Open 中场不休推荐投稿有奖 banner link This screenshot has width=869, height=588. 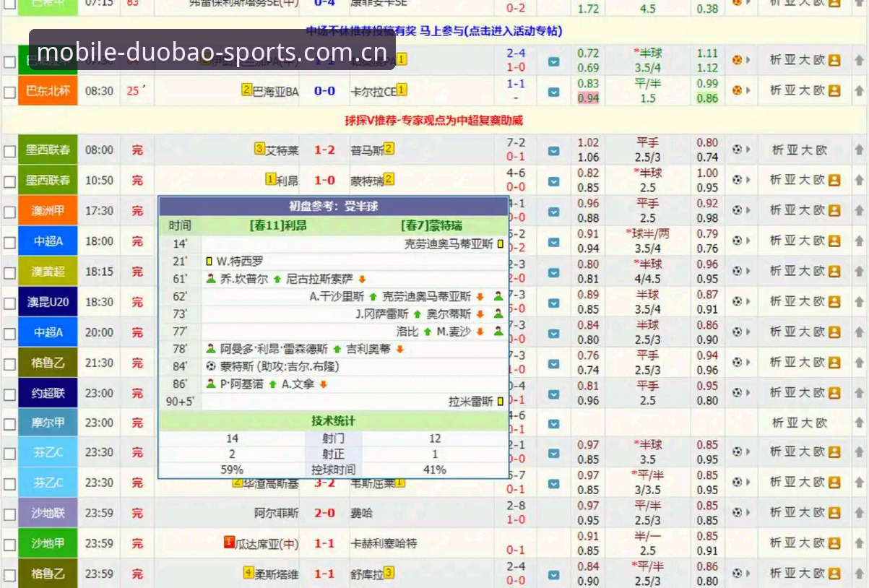(x=434, y=31)
